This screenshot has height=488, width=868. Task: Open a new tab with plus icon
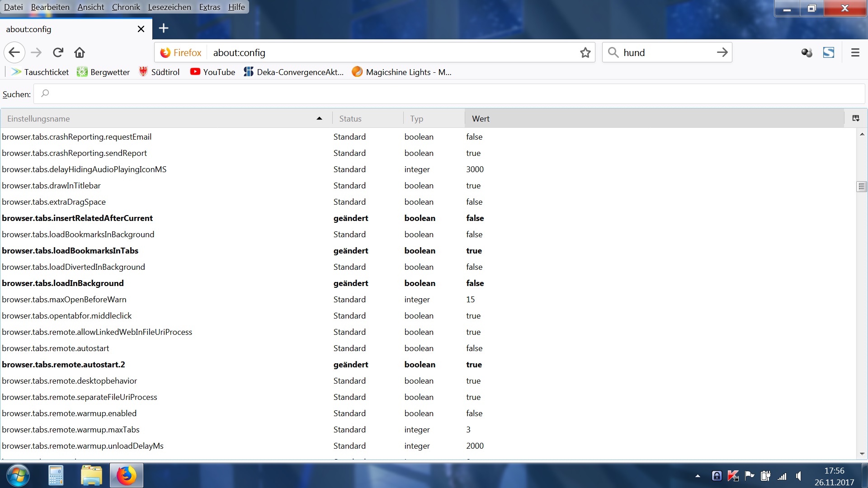tap(164, 28)
